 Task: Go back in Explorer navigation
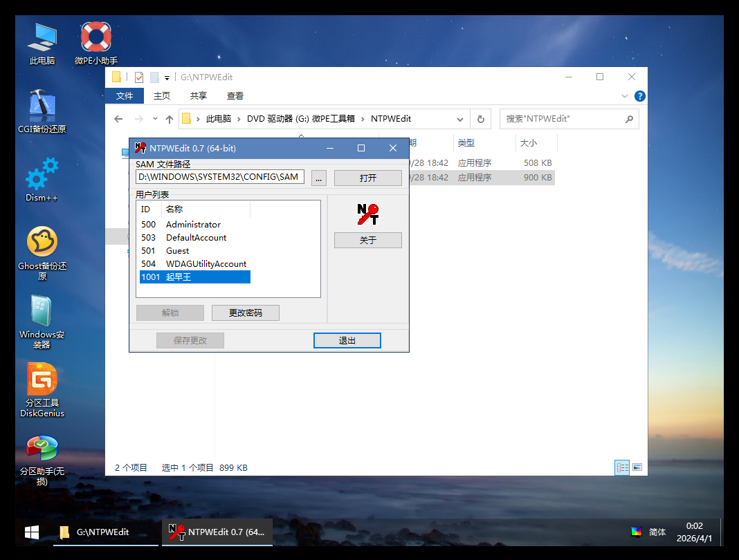click(x=118, y=119)
